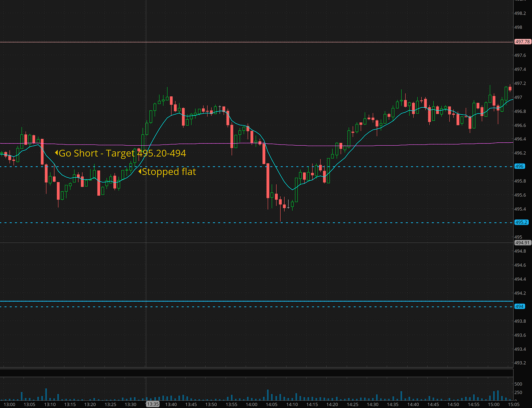The height and width of the screenshot is (408, 532).
Task: Click the 497.78 price tag on axis
Action: pyautogui.click(x=522, y=42)
